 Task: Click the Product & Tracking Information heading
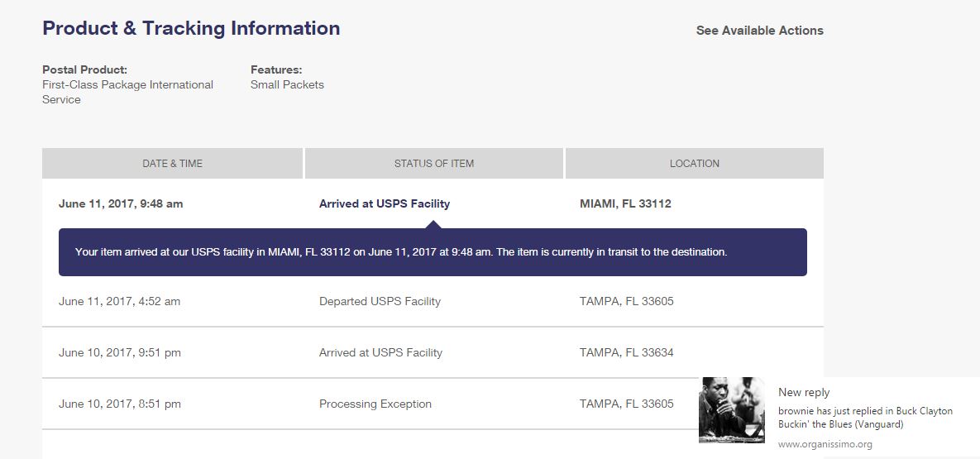pos(191,28)
